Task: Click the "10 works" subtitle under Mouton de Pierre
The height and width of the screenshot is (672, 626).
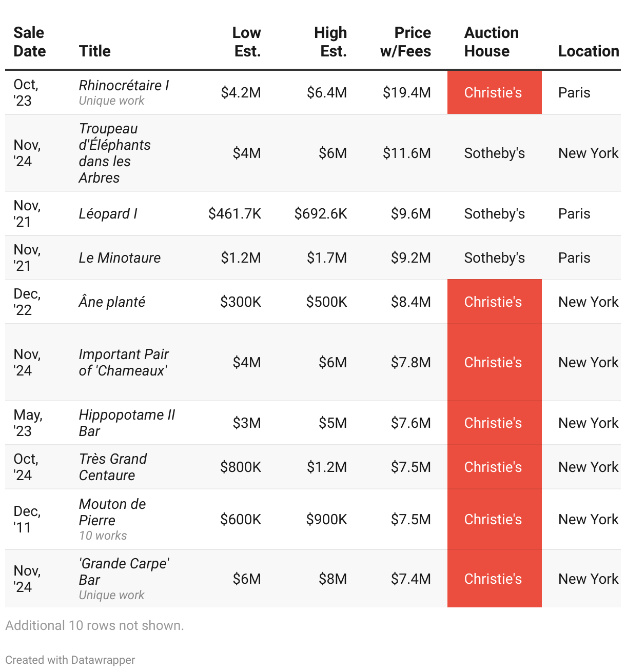Action: (103, 536)
